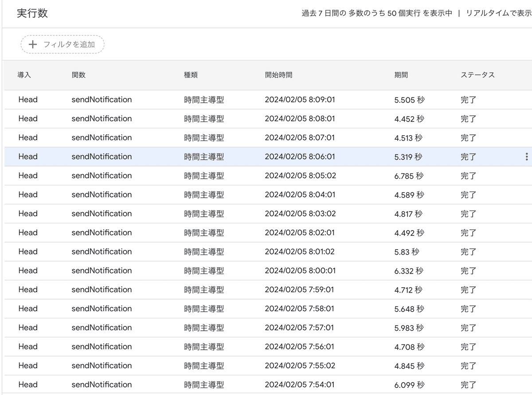Select execution started 2024/02/05 8:05:02

(268, 176)
